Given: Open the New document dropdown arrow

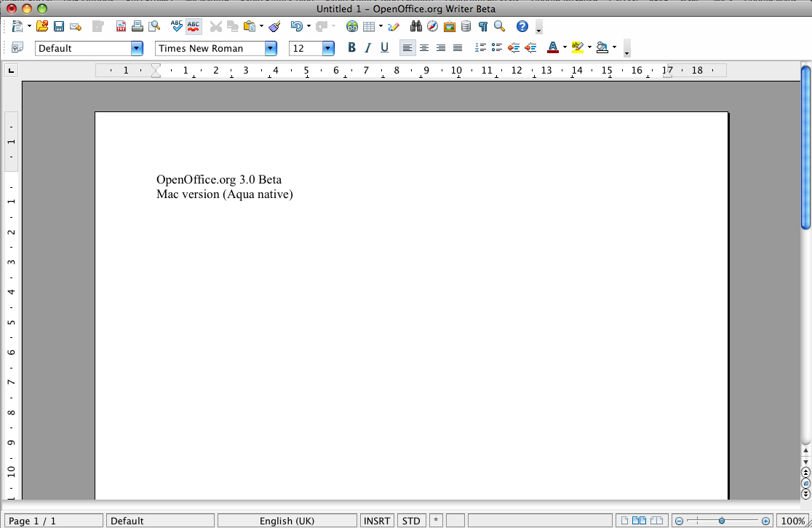Looking at the screenshot, I should [29, 26].
